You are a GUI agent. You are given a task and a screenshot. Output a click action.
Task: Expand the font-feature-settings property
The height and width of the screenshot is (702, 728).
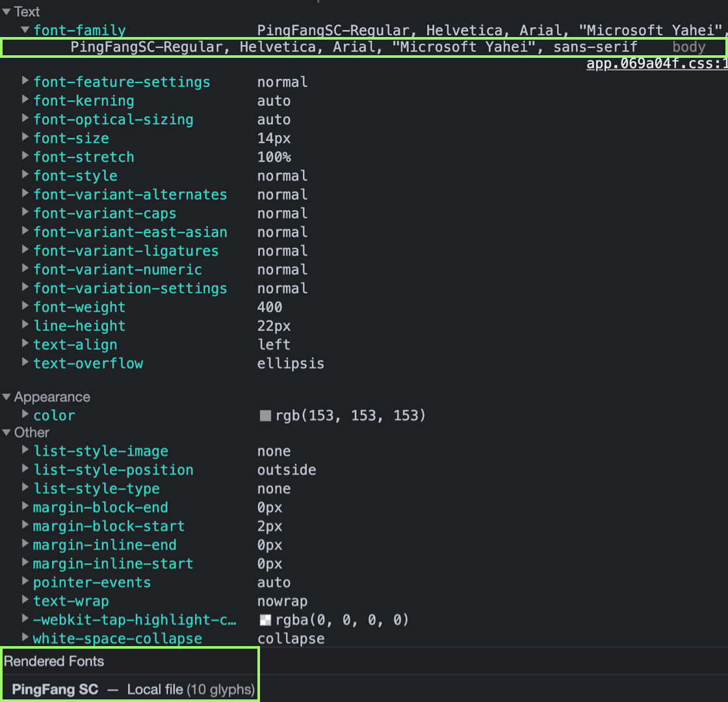25,81
